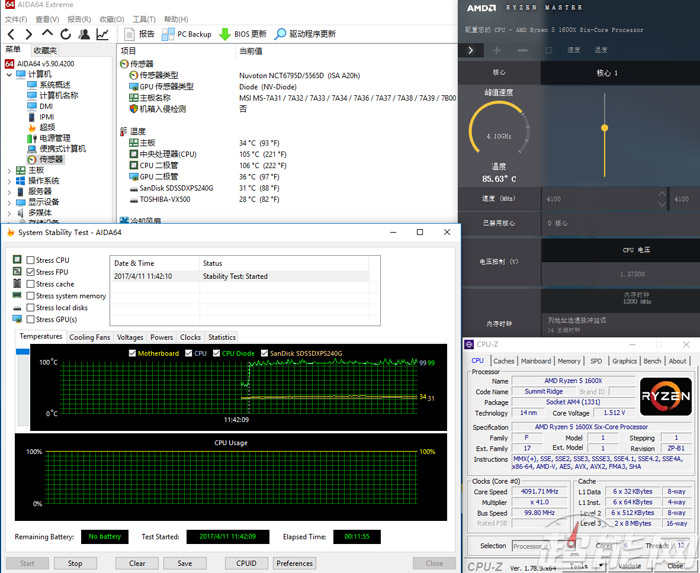Select IPMI in the AIDA64 tree
Viewport: 700px width, 573px height.
tap(41, 117)
